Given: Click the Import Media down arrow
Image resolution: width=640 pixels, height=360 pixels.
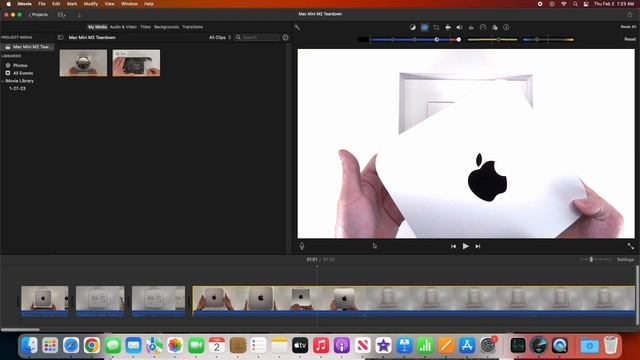Looking at the screenshot, I should tap(79, 15).
